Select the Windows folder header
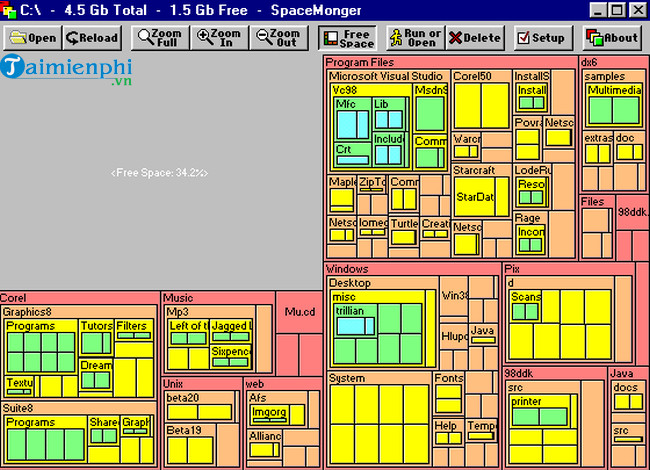The image size is (650, 470). [x=348, y=269]
